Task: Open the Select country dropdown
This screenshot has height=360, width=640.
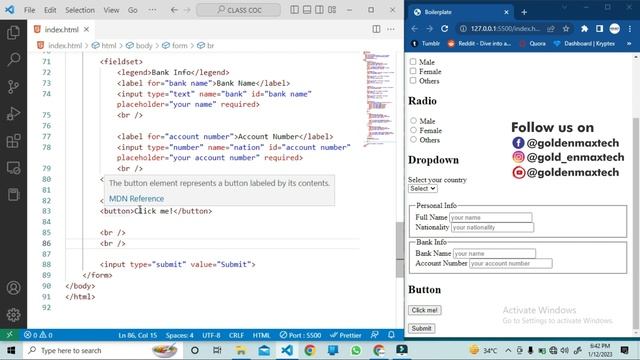Action: (x=422, y=188)
